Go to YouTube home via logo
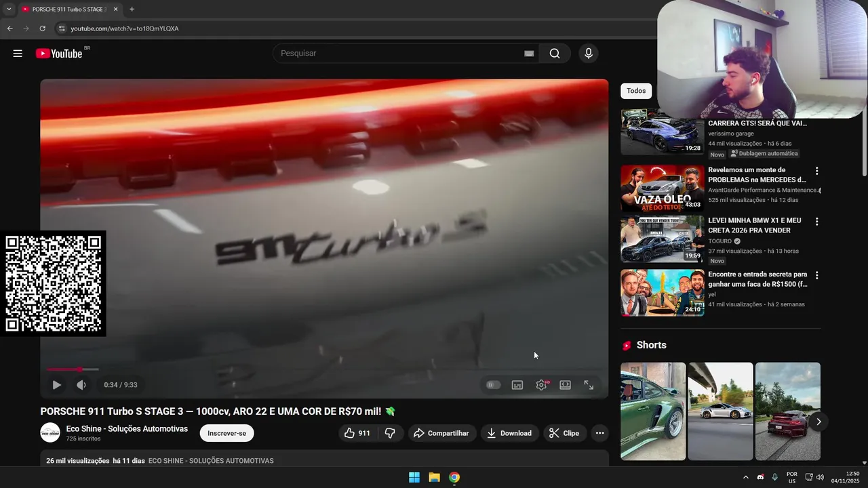The image size is (868, 488). click(59, 54)
